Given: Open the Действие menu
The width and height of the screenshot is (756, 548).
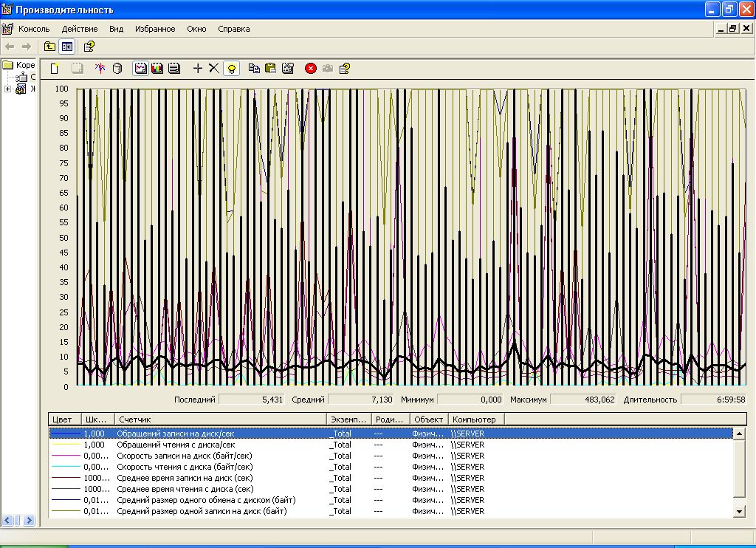Looking at the screenshot, I should pos(80,29).
